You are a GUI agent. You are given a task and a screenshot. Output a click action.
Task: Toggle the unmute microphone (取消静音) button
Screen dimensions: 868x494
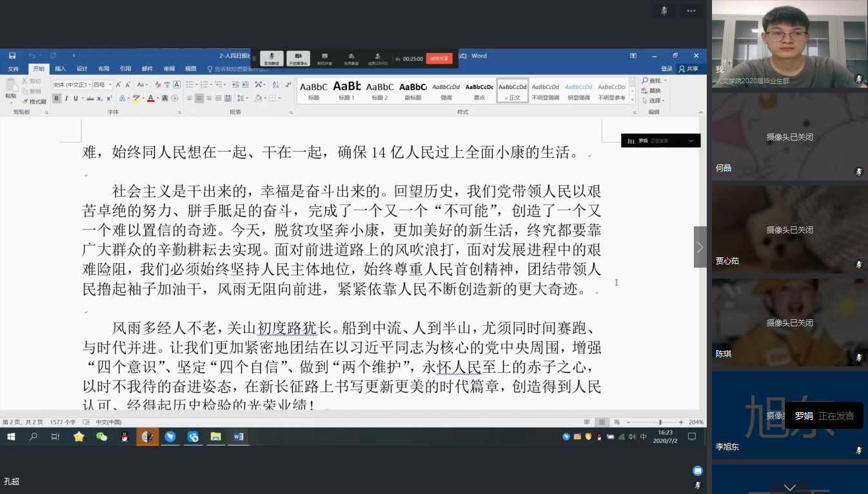point(271,59)
